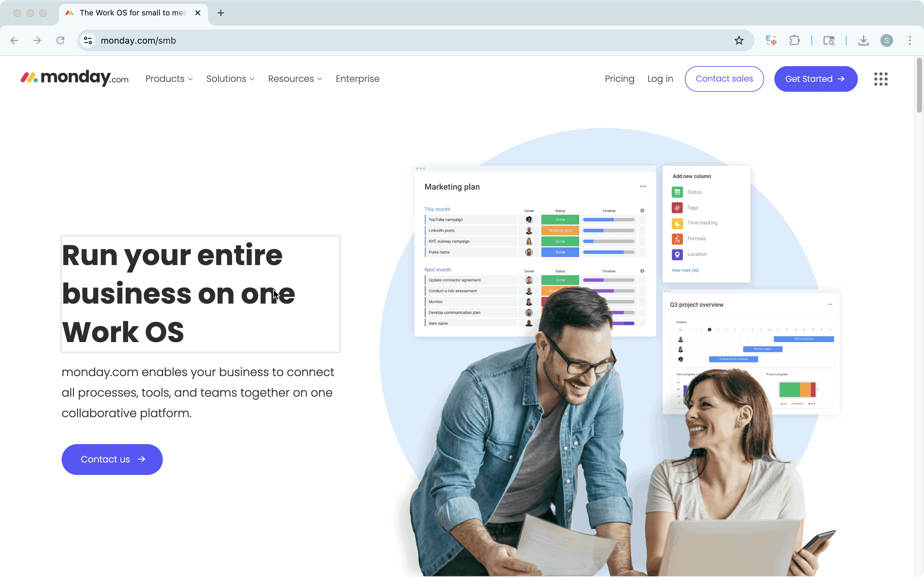924x577 pixels.
Task: Click Log in
Action: coord(660,79)
